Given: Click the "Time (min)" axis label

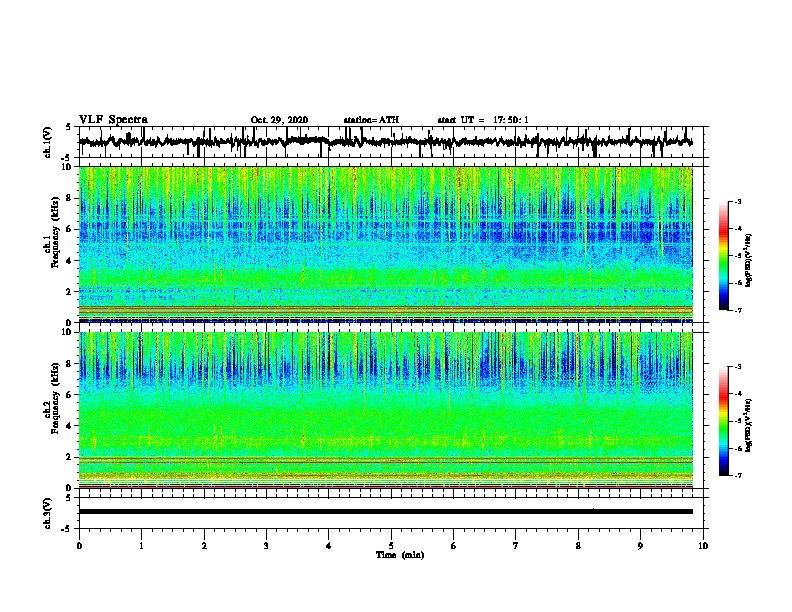Looking at the screenshot, I should click(x=400, y=555).
